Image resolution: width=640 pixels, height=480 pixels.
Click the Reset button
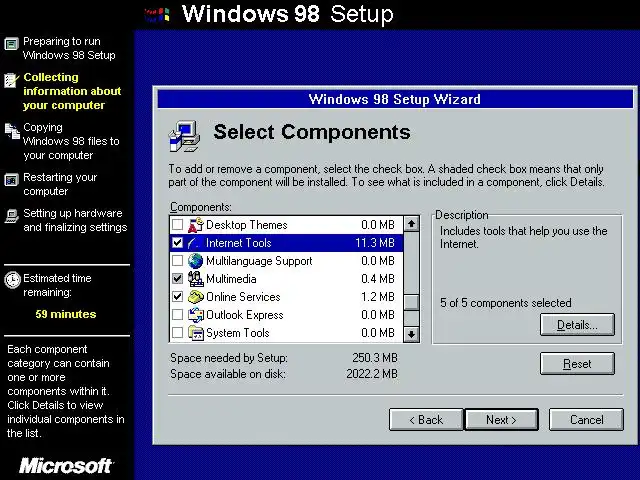(x=577, y=364)
